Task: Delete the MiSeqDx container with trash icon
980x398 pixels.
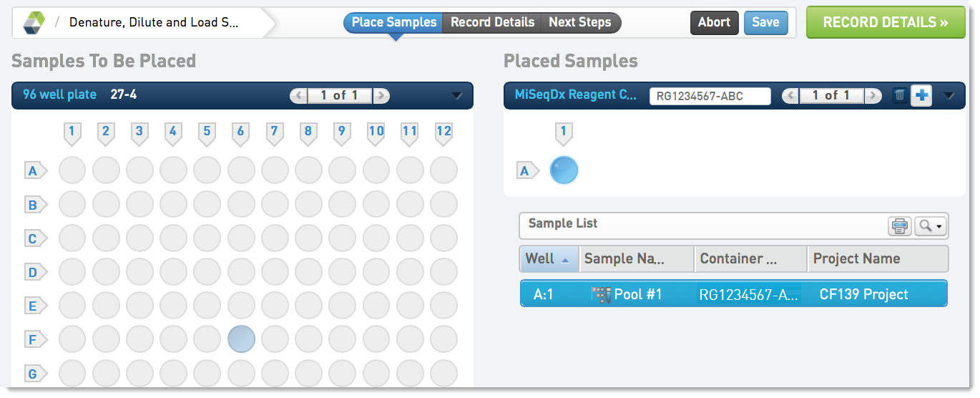Action: click(900, 95)
